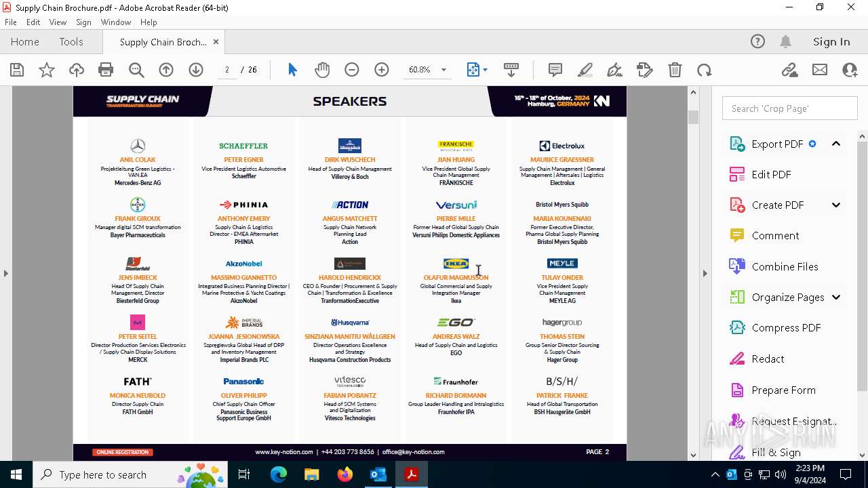Click the Fit page view icon
The width and height of the screenshot is (868, 488).
coord(473,70)
